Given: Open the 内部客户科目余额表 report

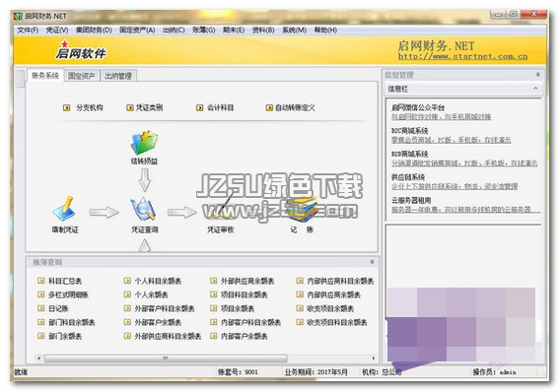Looking at the screenshot, I should tap(245, 322).
